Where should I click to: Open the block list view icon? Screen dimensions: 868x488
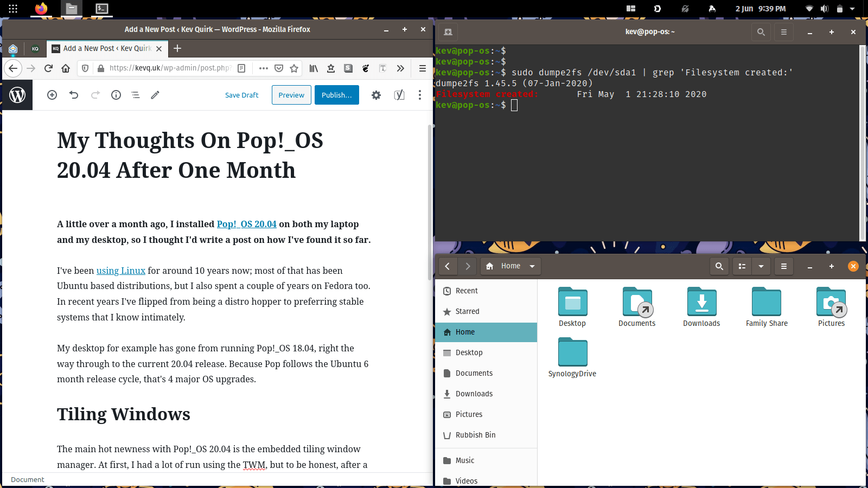(x=135, y=95)
